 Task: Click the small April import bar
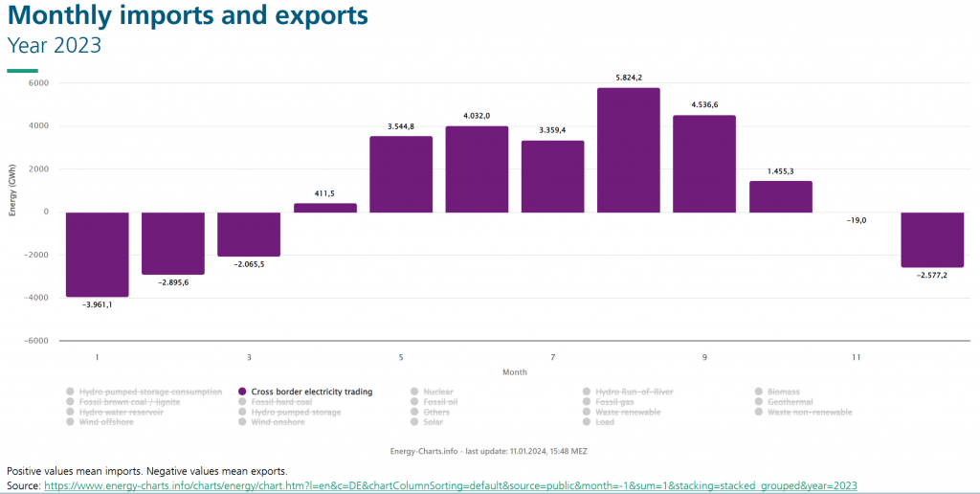[325, 208]
